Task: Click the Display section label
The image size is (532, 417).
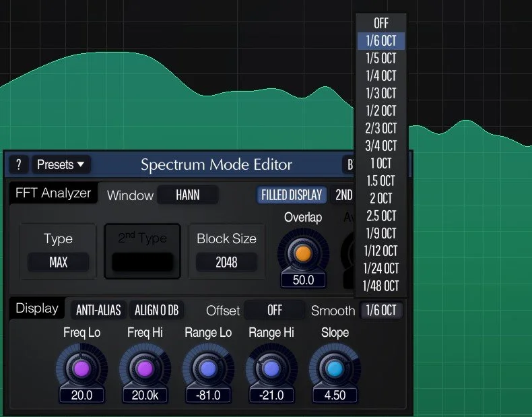Action: (x=37, y=308)
